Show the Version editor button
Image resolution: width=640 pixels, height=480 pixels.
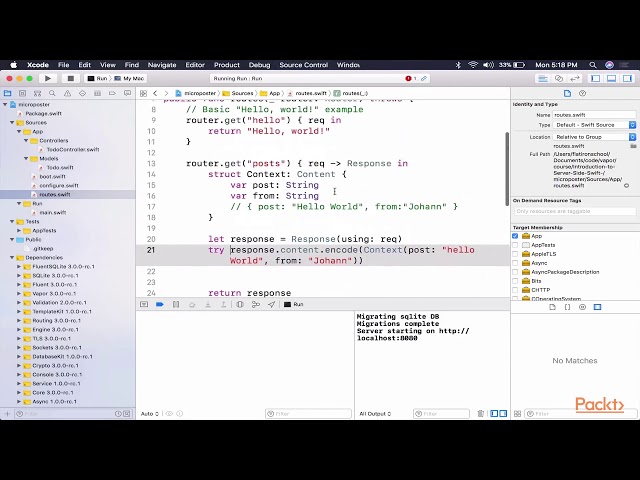[x=575, y=78]
